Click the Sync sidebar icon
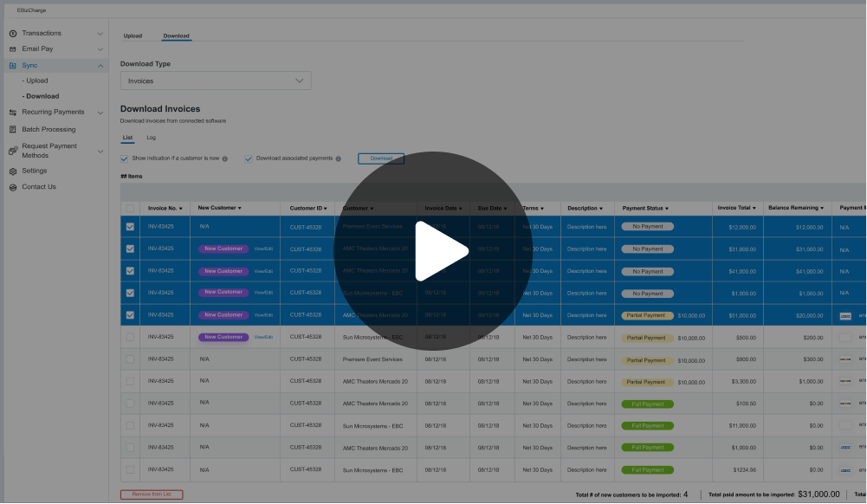867x504 pixels. pyautogui.click(x=13, y=65)
